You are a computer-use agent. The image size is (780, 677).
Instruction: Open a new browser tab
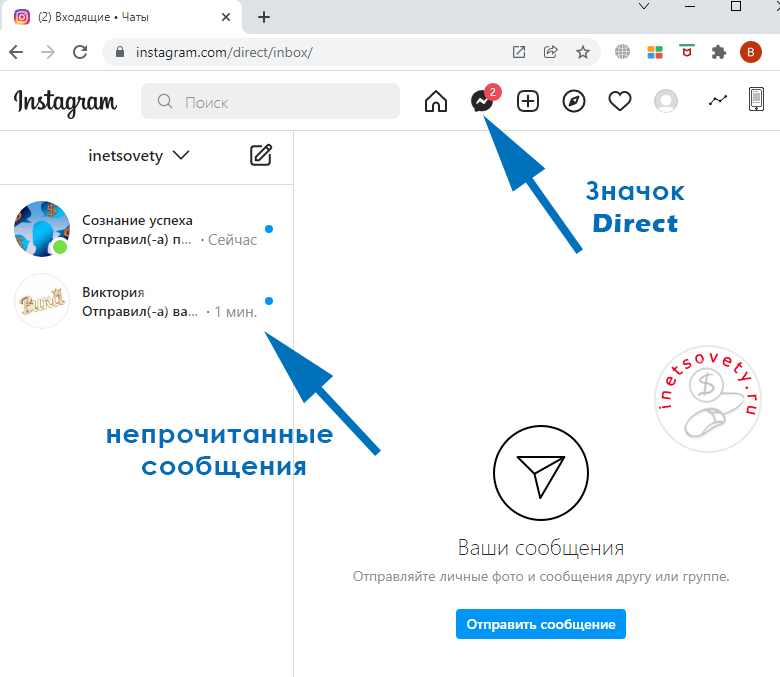coord(264,17)
